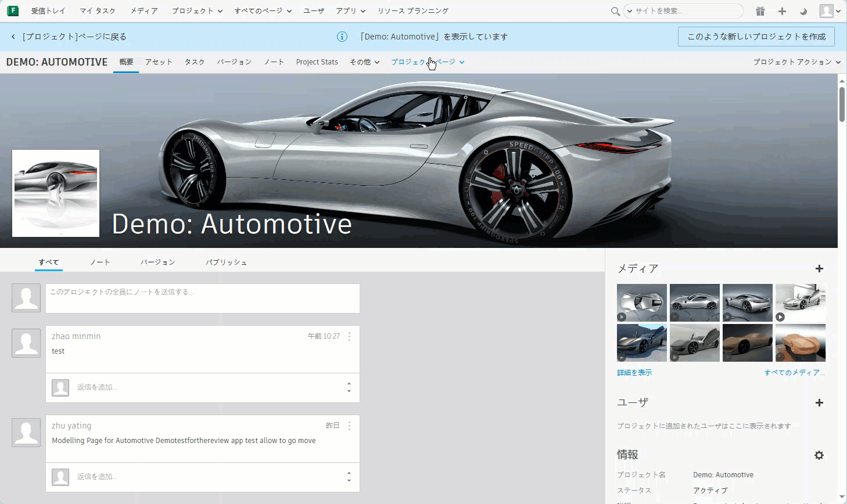Screen dimensions: 847x504
Task: Click the green F app logo
Action: [13, 11]
